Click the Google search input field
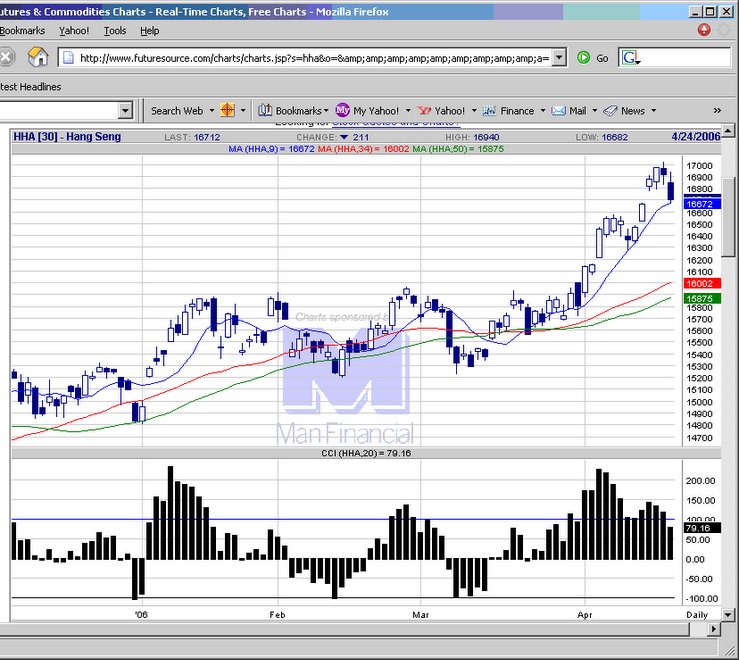Screen dimensions: 739x660 coord(686,58)
